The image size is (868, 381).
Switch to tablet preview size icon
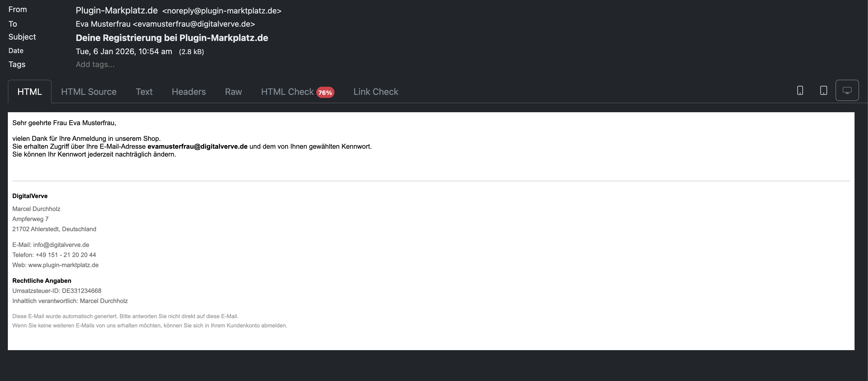(823, 90)
